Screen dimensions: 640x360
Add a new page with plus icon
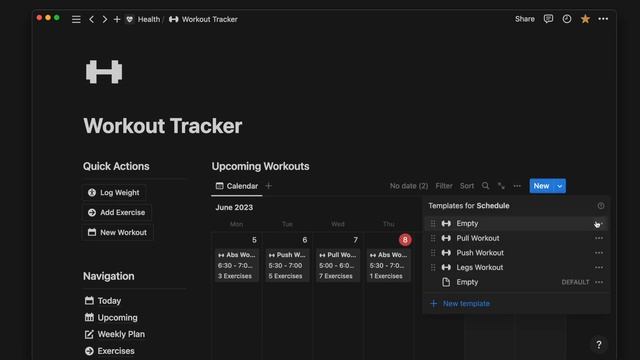point(117,19)
